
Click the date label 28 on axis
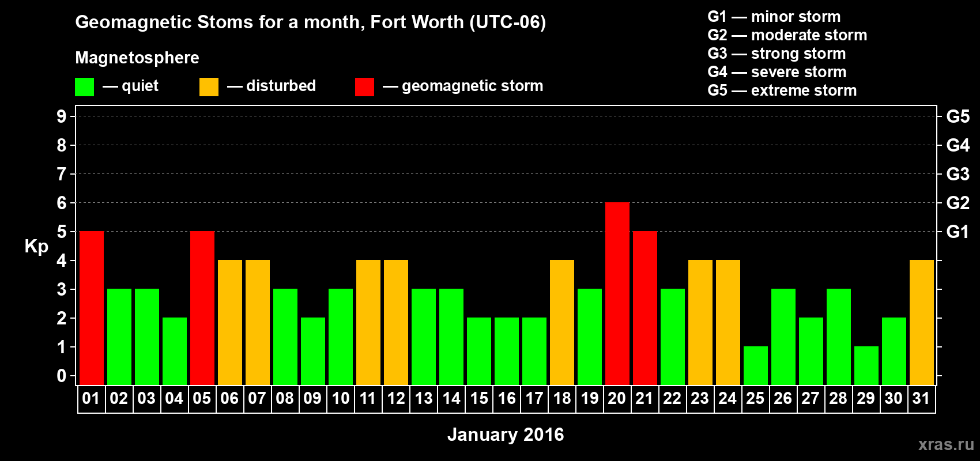pyautogui.click(x=838, y=399)
